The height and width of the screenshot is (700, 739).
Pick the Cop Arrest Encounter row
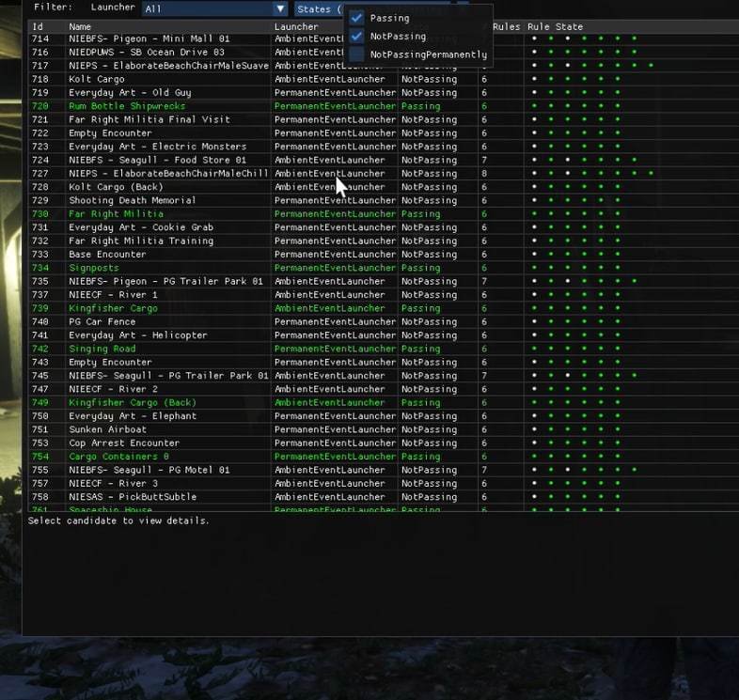tap(123, 443)
